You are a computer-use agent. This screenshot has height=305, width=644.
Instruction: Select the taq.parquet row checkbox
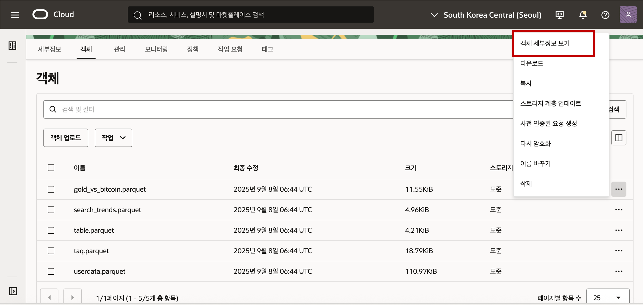(51, 251)
